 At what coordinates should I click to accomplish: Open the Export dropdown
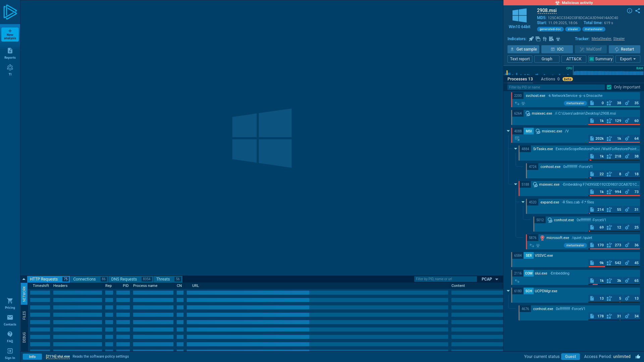(628, 59)
